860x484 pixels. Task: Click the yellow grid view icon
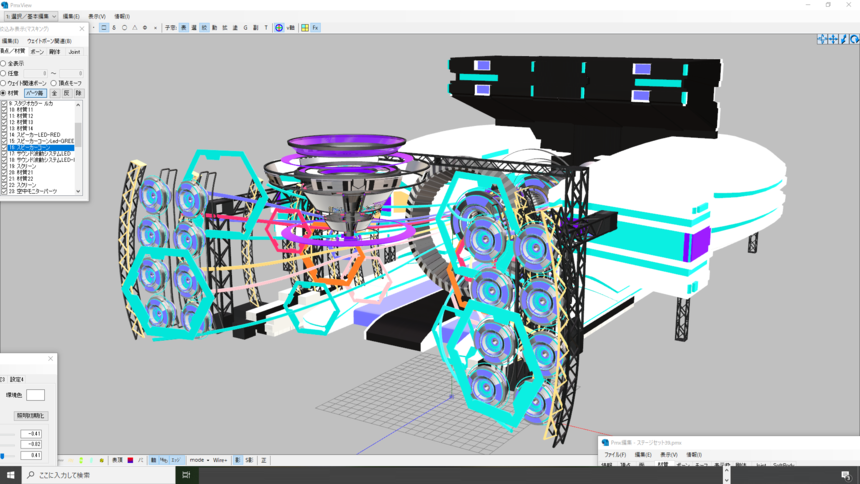tap(305, 28)
